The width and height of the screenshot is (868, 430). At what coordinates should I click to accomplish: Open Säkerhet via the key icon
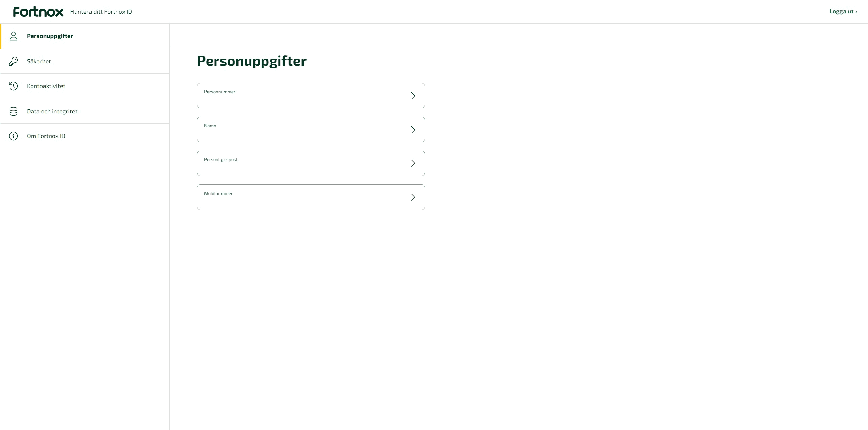pyautogui.click(x=13, y=61)
